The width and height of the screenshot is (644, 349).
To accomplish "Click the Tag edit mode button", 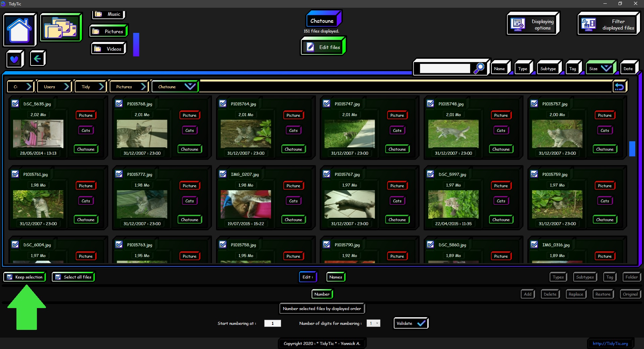I will [x=610, y=277].
